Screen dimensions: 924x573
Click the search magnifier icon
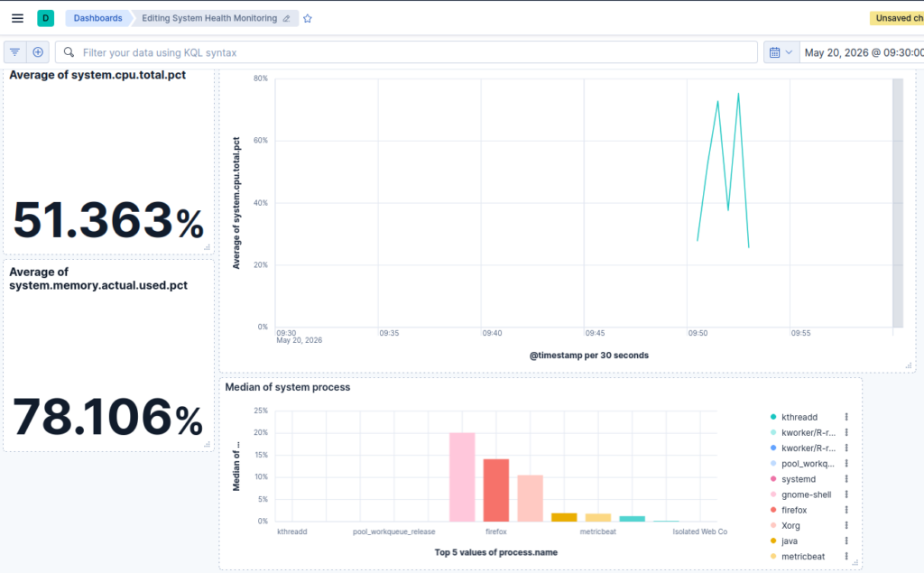69,52
